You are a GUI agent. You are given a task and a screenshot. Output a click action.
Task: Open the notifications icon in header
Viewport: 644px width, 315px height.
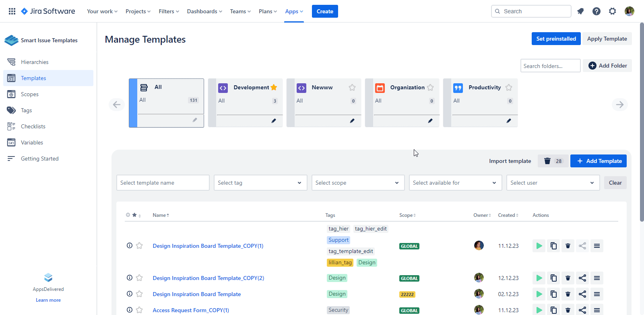point(580,11)
